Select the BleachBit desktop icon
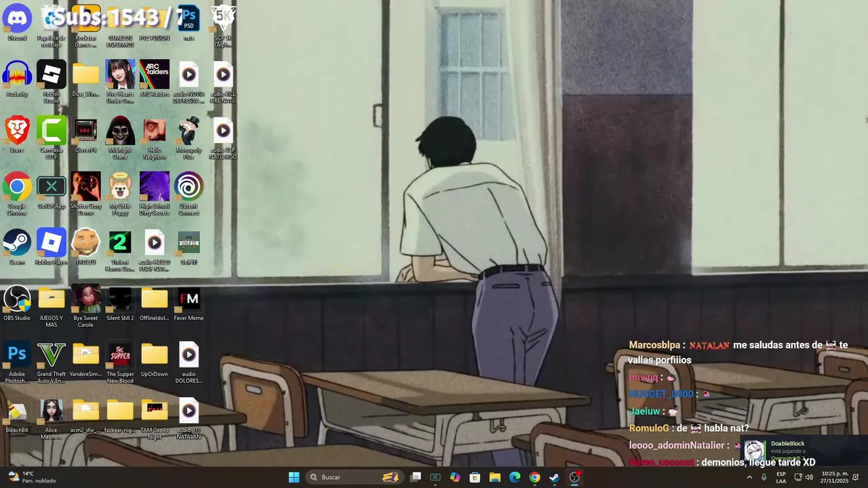Image resolution: width=868 pixels, height=488 pixels. click(x=17, y=415)
